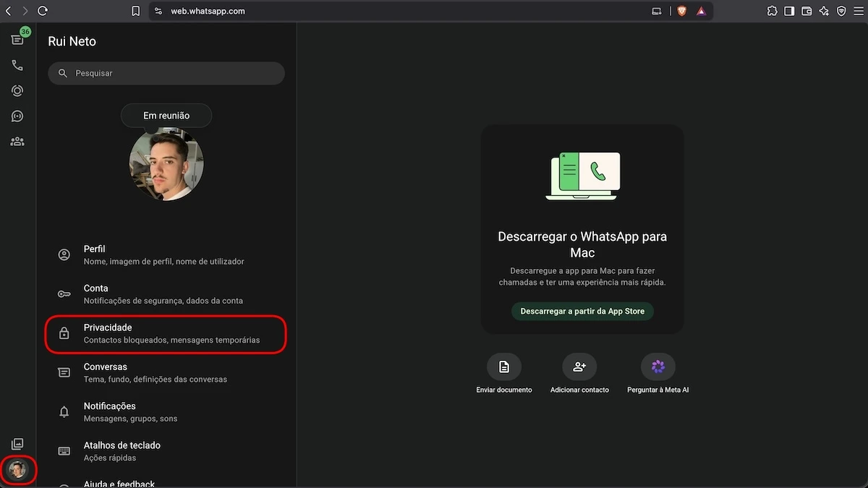Open Atalhos de teclado settings entry
This screenshot has width=868, height=488.
pos(166,451)
